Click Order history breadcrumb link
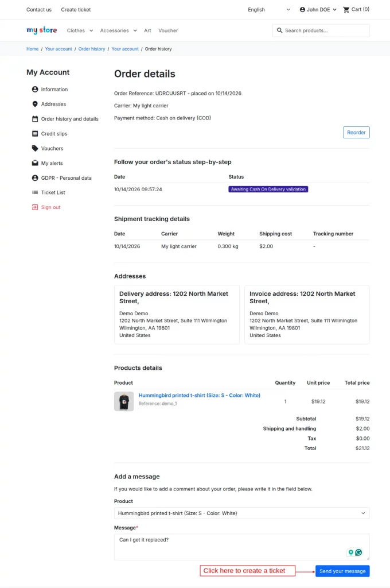 click(92, 49)
